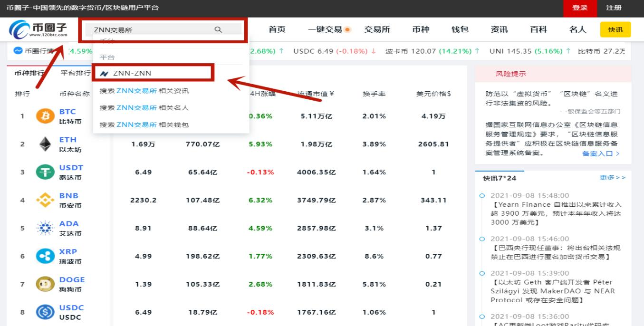The image size is (644, 326).
Task: Click the 币圈行情 ticker icon
Action: [18, 51]
